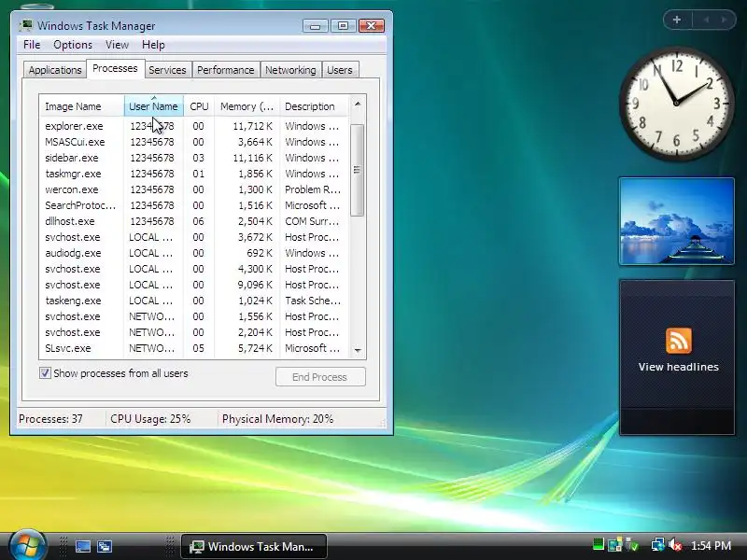Click the sidebar previous arrow

[x=706, y=20]
